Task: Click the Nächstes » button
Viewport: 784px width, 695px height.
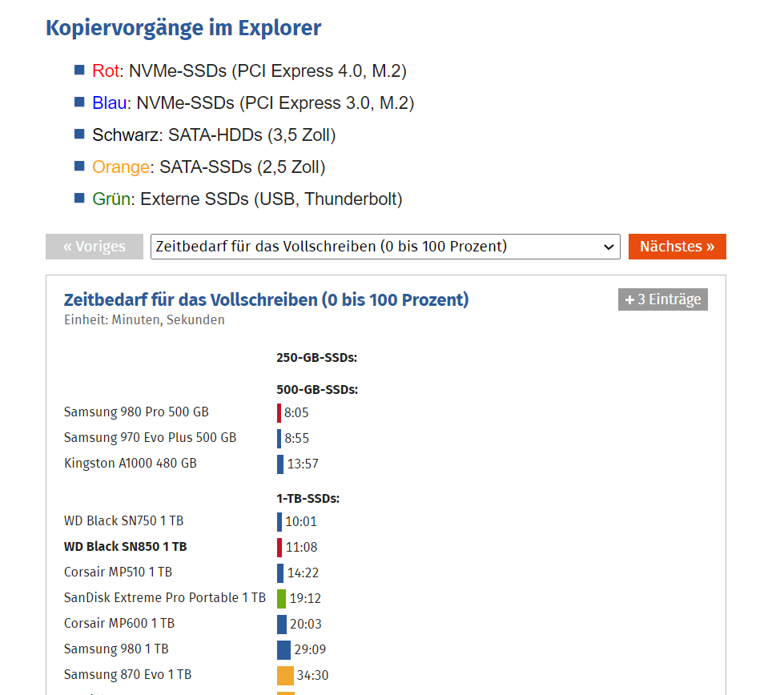Action: [677, 247]
